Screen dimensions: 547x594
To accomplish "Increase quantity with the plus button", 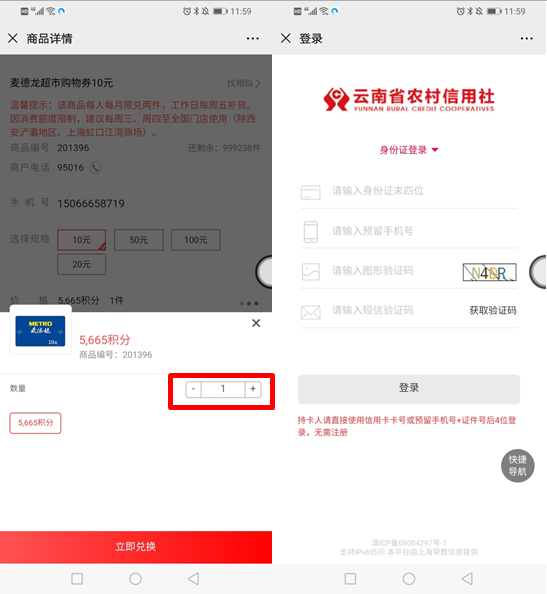I will pyautogui.click(x=253, y=389).
